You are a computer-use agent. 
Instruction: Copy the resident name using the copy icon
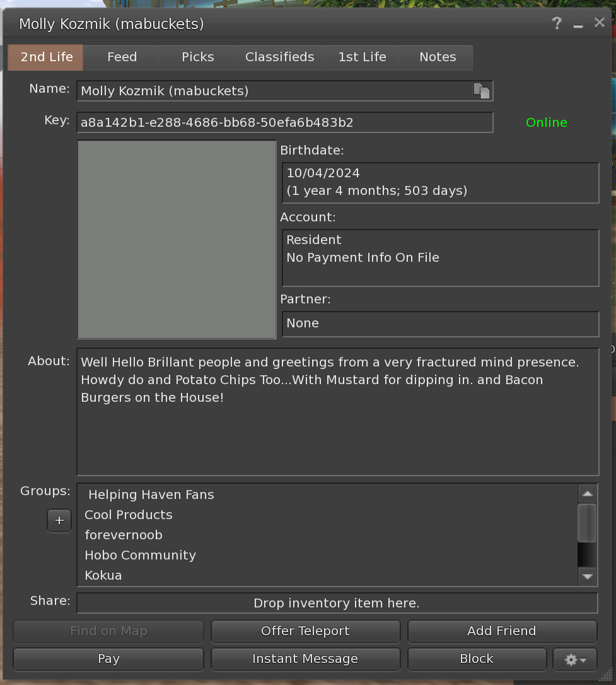[482, 91]
